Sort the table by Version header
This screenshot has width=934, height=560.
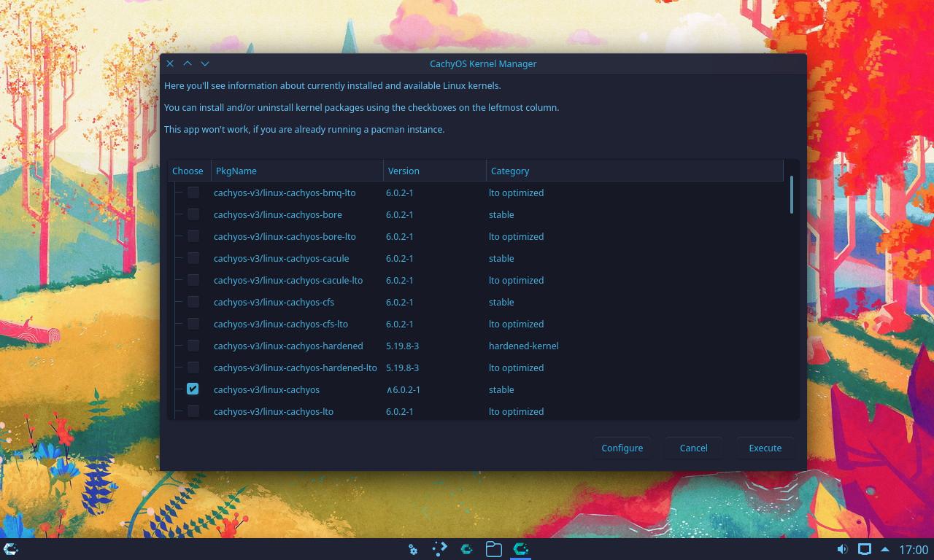click(435, 171)
